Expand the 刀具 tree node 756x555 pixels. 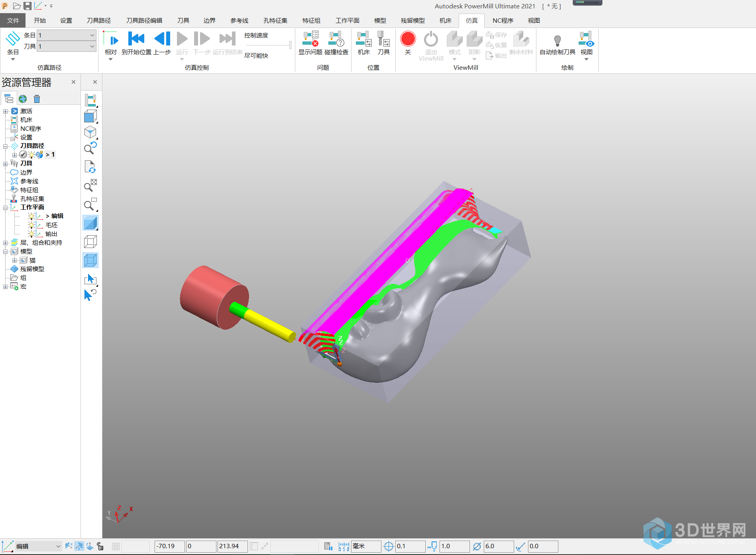[x=5, y=163]
